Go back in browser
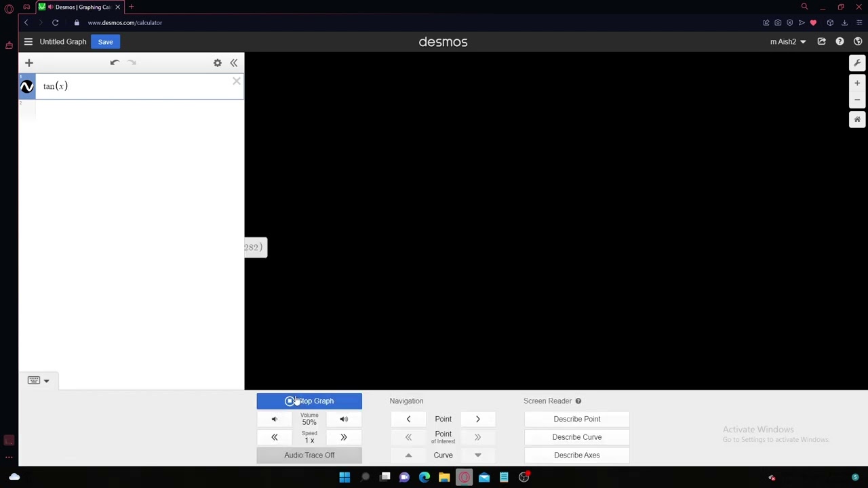This screenshot has width=868, height=488. point(26,23)
